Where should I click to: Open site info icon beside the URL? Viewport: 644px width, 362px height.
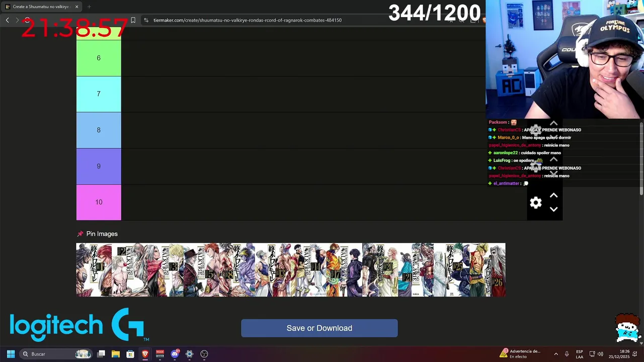tap(146, 20)
